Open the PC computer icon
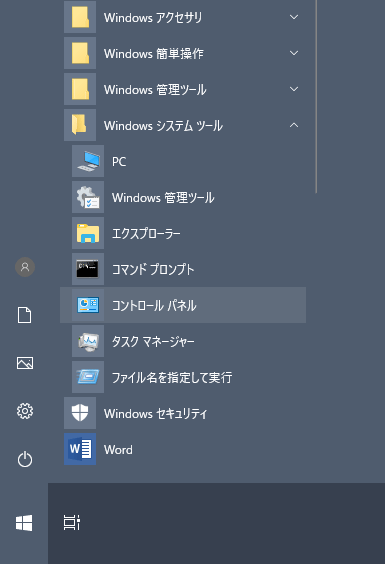Viewport: 385px width, 564px height. [88, 161]
